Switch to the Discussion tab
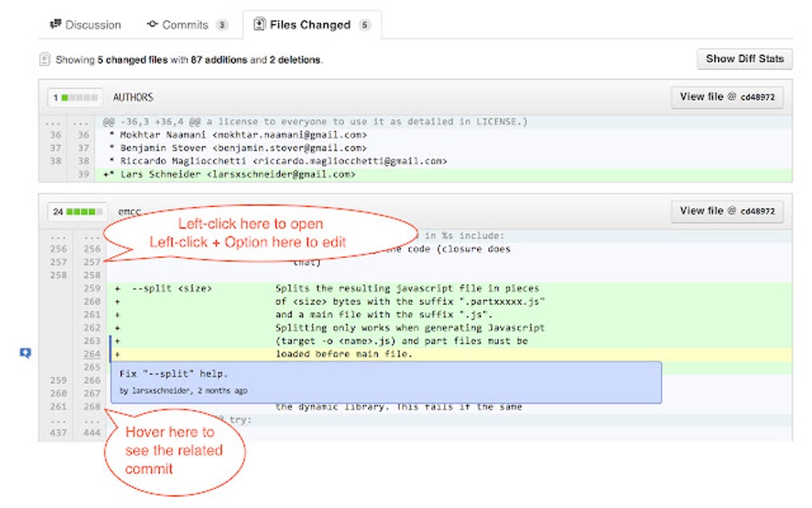The width and height of the screenshot is (812, 508). pyautogui.click(x=84, y=24)
